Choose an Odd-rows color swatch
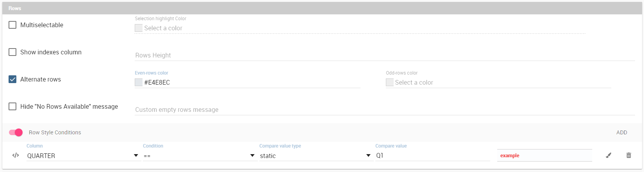644x172 pixels. pyautogui.click(x=390, y=82)
